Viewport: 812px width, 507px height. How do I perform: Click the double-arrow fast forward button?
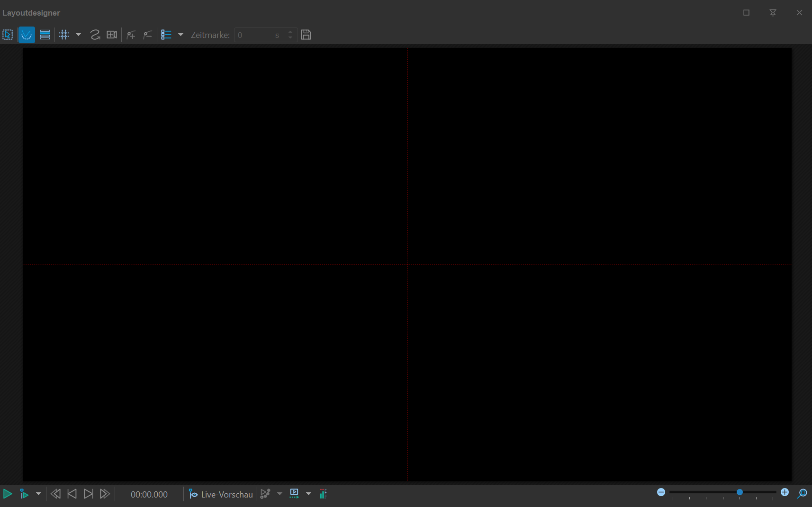click(x=105, y=494)
